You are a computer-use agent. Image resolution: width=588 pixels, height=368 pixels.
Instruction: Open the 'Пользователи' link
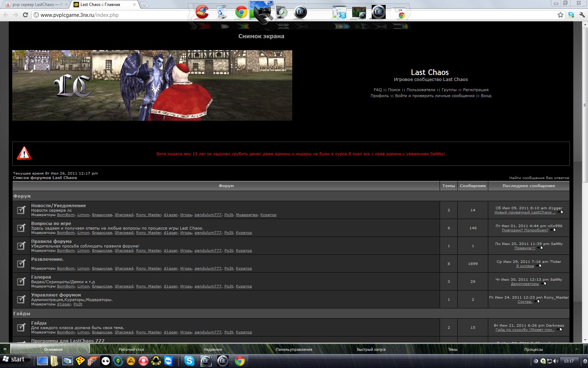(x=421, y=90)
